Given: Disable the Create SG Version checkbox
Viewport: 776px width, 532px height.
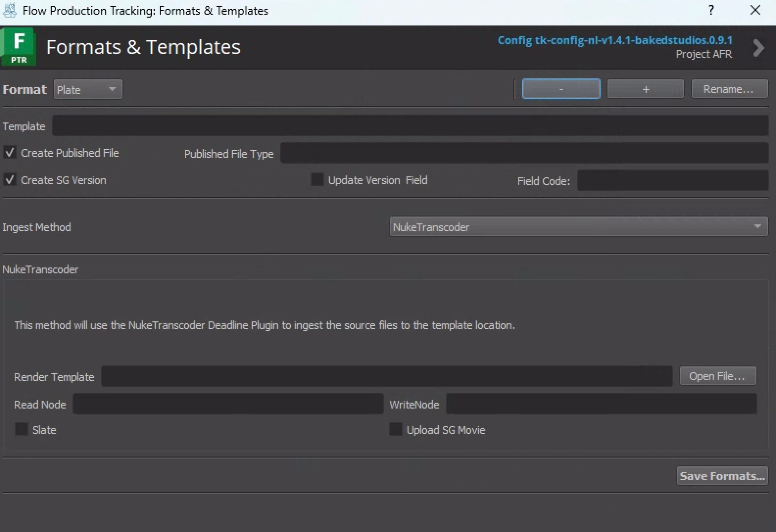Looking at the screenshot, I should point(10,180).
